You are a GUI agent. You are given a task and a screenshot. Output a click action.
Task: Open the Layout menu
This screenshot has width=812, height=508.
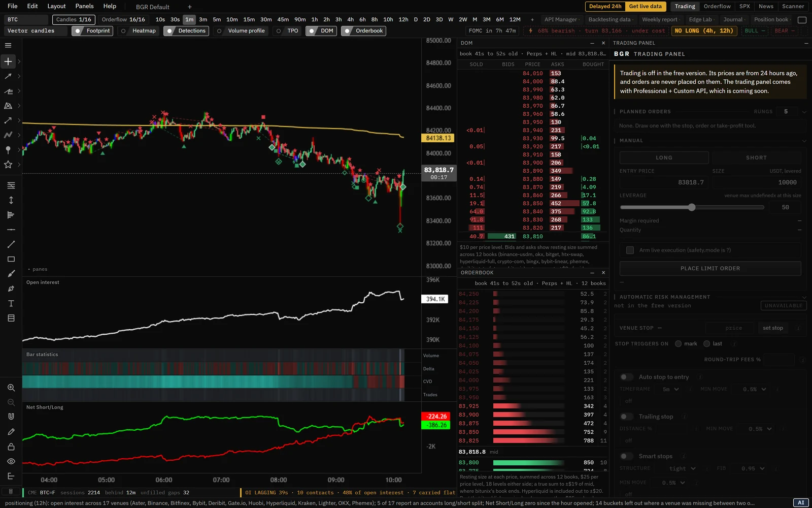(x=56, y=6)
